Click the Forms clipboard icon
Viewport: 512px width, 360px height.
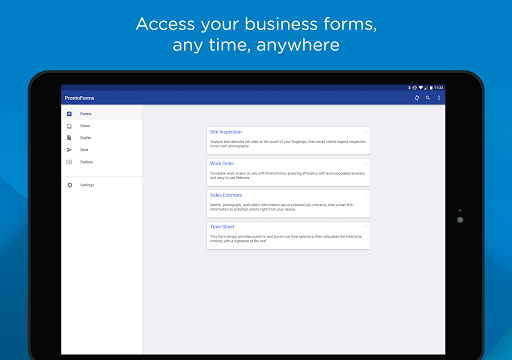point(69,114)
